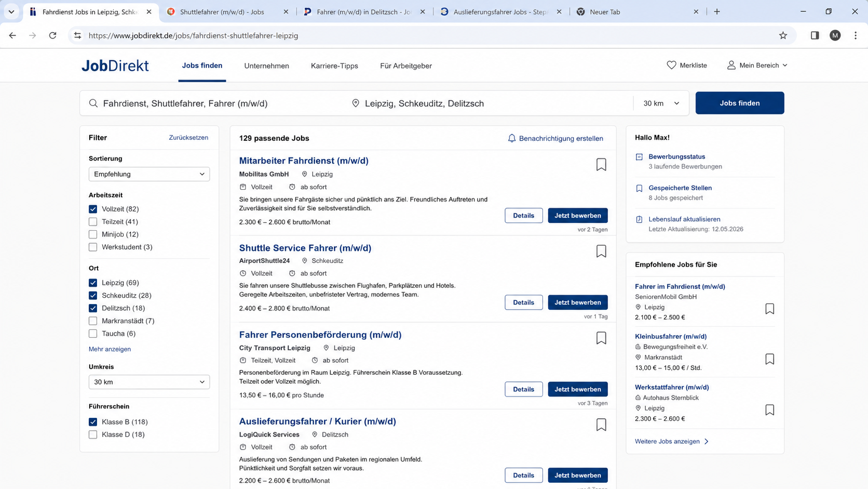Check the Teilzeit (41) filter
Viewport: 868px width, 489px height.
pos(93,222)
